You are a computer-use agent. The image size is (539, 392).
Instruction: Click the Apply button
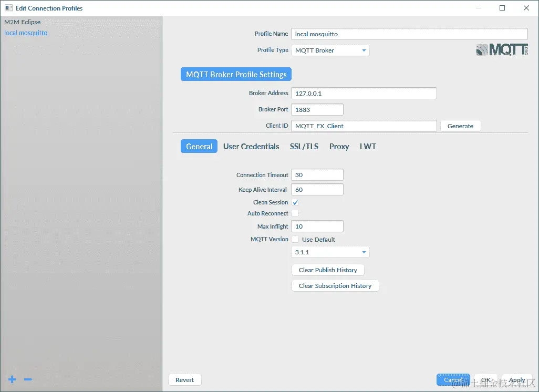coord(517,379)
